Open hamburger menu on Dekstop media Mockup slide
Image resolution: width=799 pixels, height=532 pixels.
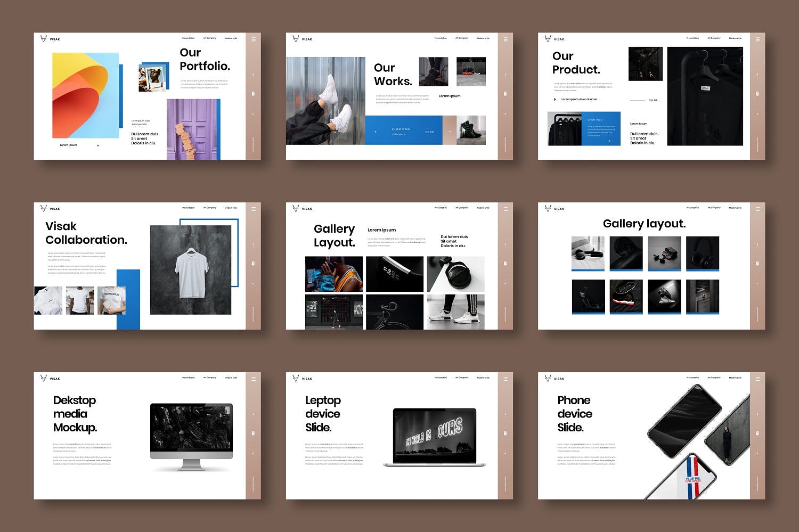tap(254, 379)
